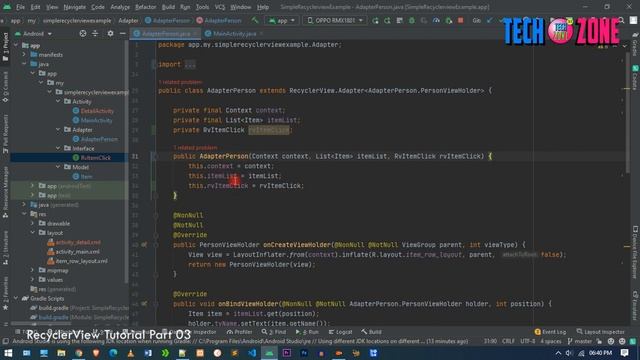640x360 pixels.
Task: Click the Windows Start button
Action: click(8, 353)
